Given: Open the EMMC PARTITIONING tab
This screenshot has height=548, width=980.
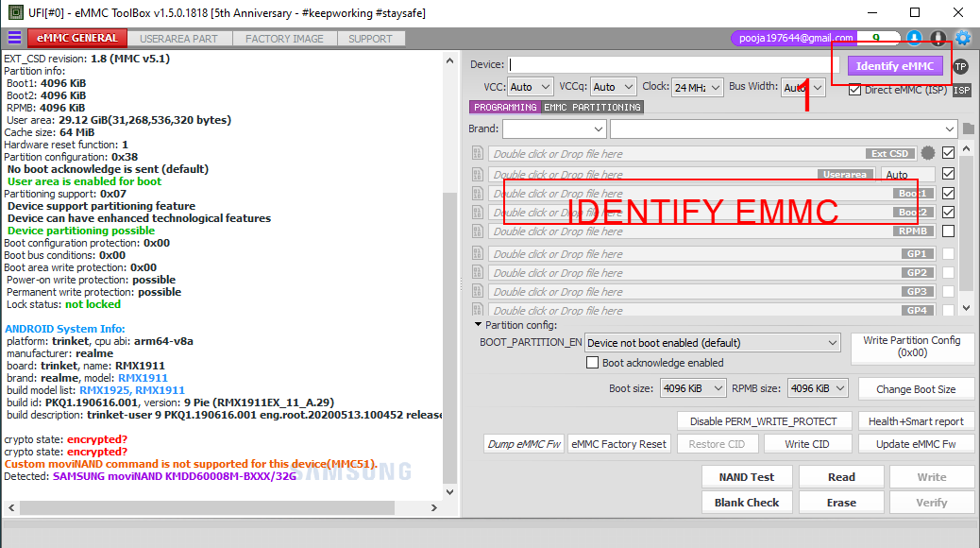Looking at the screenshot, I should coord(592,108).
